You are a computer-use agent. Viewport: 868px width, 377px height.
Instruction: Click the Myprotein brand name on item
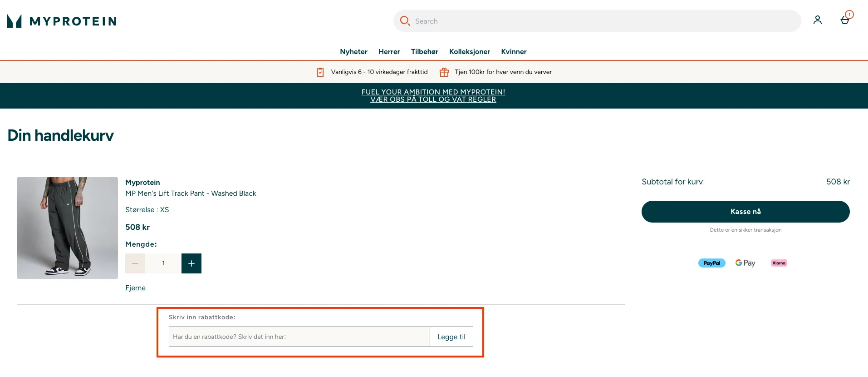coord(142,183)
